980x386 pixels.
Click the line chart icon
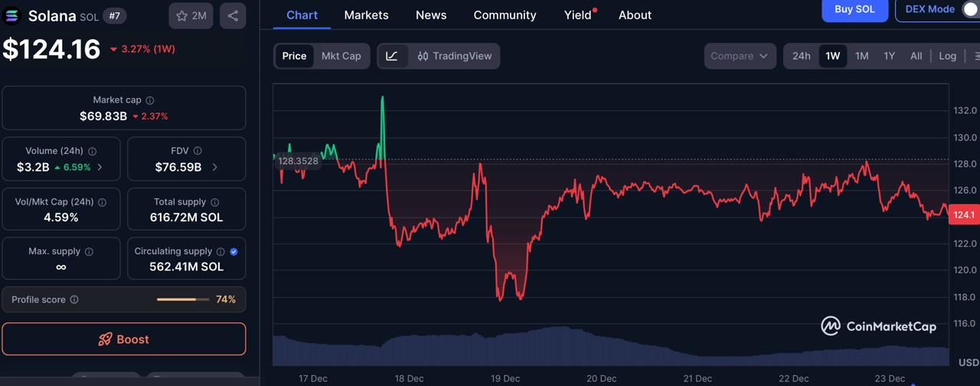click(392, 56)
